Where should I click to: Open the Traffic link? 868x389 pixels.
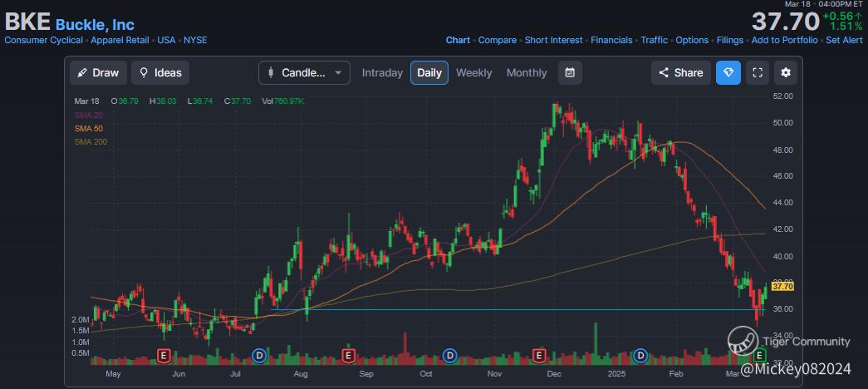pos(655,40)
